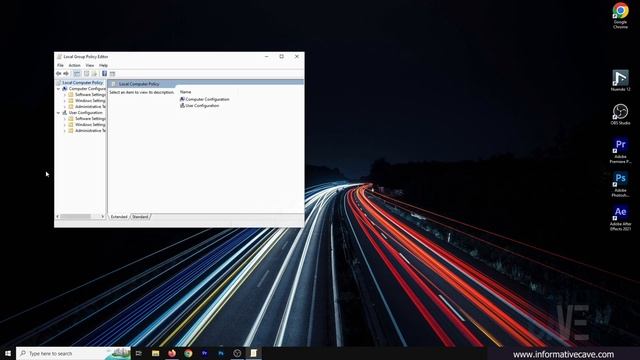Open Premiere Pro from the taskbar
Image resolution: width=640 pixels, height=360 pixels.
[x=204, y=353]
